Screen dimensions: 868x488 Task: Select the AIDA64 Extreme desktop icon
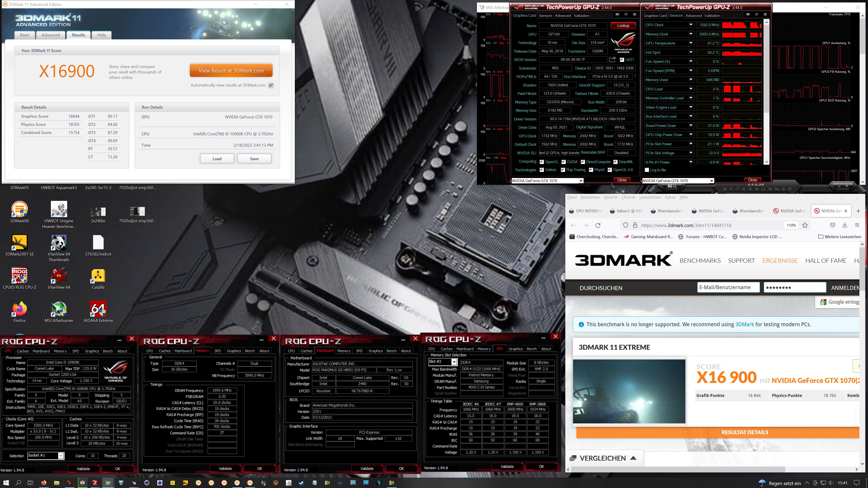[98, 312]
